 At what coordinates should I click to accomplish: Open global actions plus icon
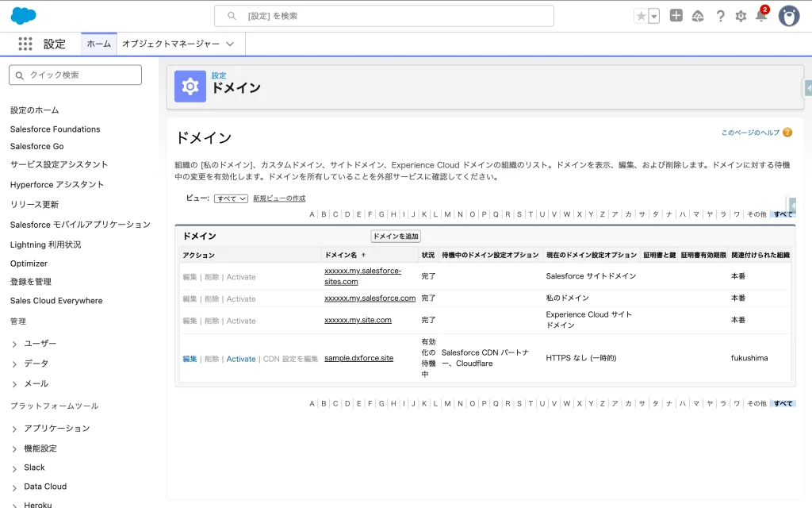pyautogui.click(x=676, y=16)
